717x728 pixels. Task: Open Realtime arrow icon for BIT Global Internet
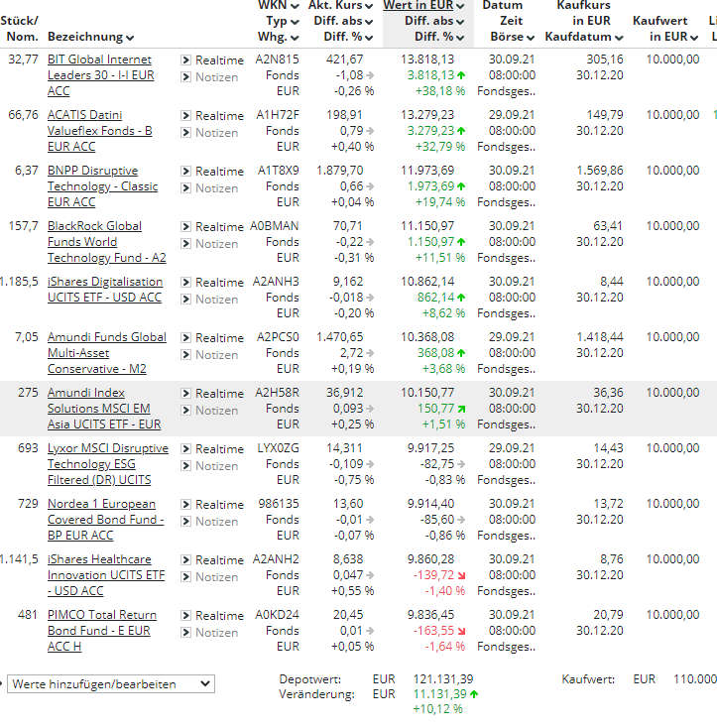coord(185,60)
